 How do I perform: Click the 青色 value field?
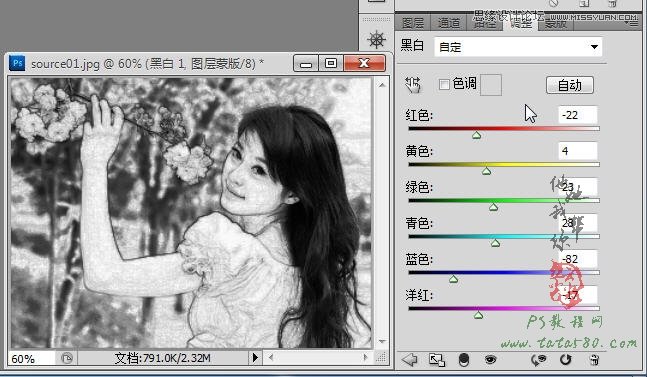coord(578,223)
